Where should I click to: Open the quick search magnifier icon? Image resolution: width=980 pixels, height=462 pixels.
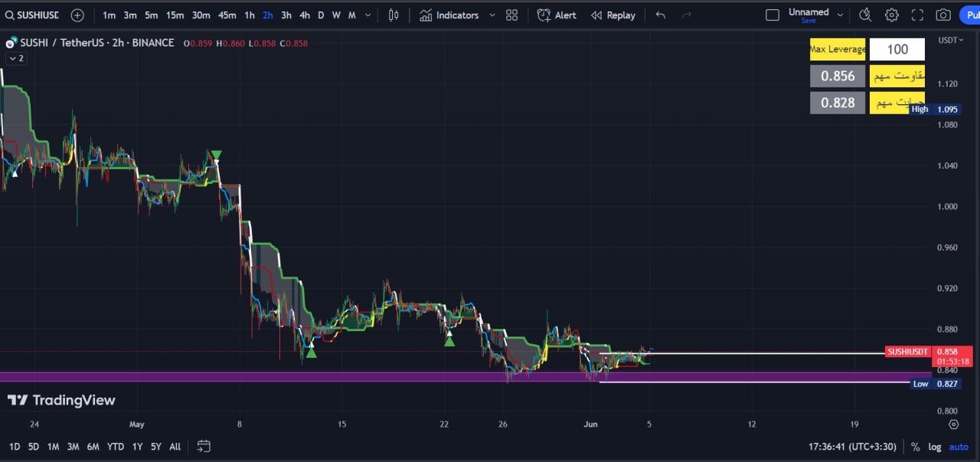click(x=865, y=15)
